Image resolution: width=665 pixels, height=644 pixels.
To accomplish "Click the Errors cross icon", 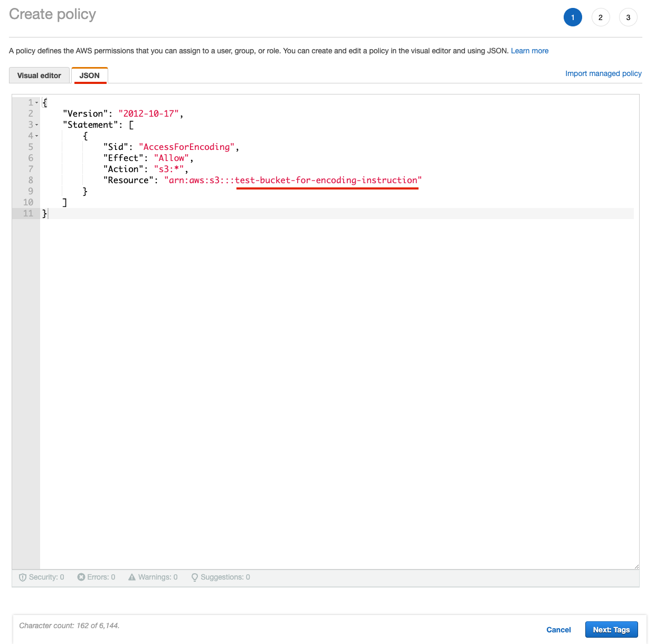I will pyautogui.click(x=81, y=577).
